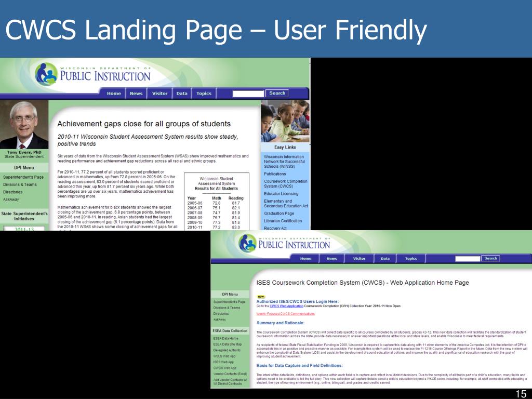Click State Superintendent's Initiatives heading
This screenshot has height=399, width=532.
click(24, 216)
